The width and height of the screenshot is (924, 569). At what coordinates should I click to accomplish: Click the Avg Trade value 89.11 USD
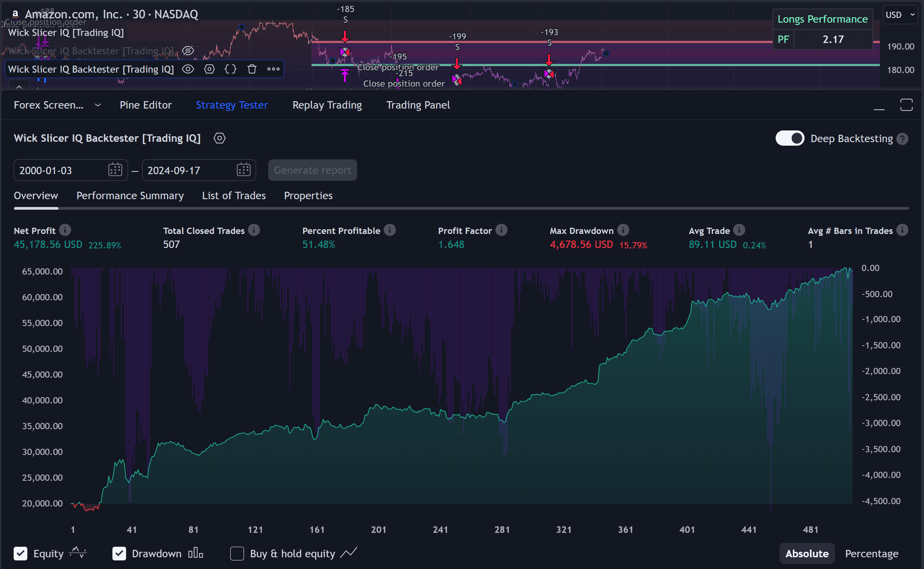[x=712, y=244]
